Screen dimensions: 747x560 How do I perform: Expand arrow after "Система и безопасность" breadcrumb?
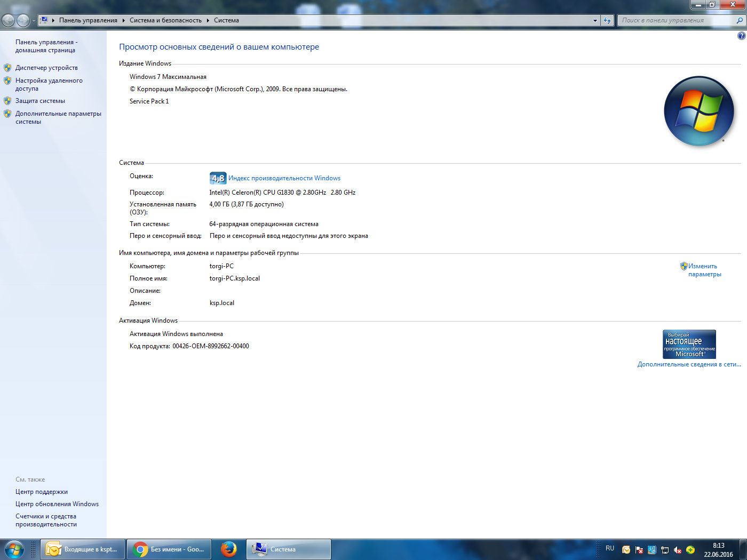coord(208,20)
